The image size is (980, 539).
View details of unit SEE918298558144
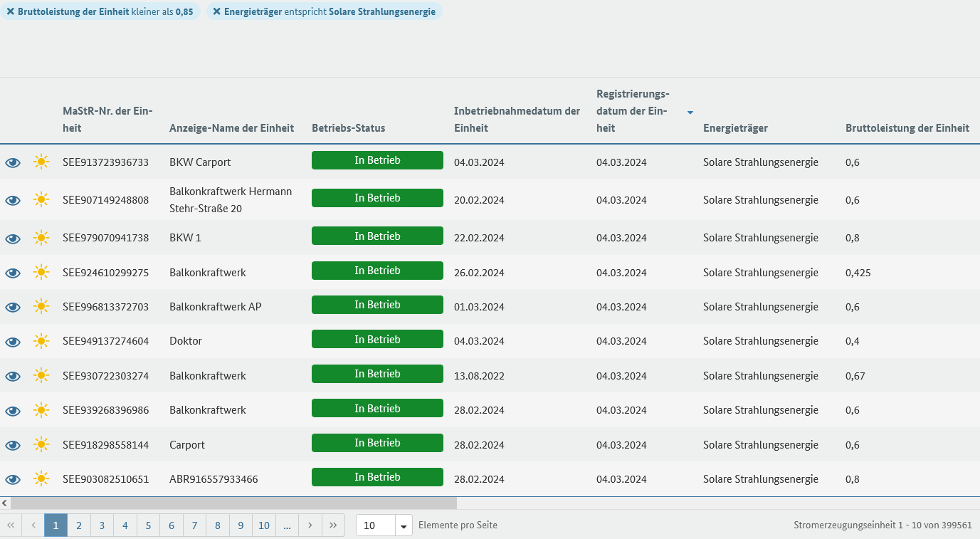13,445
